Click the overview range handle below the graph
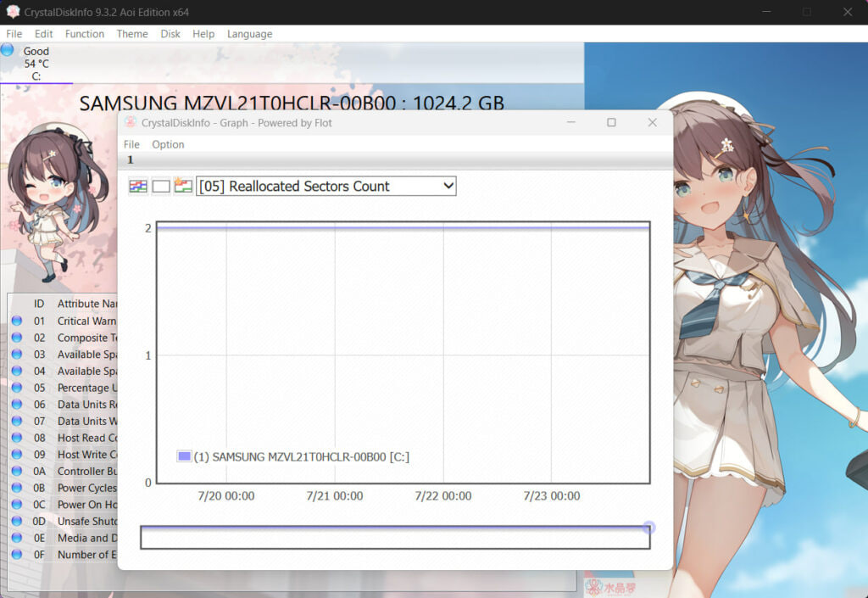 click(x=648, y=528)
